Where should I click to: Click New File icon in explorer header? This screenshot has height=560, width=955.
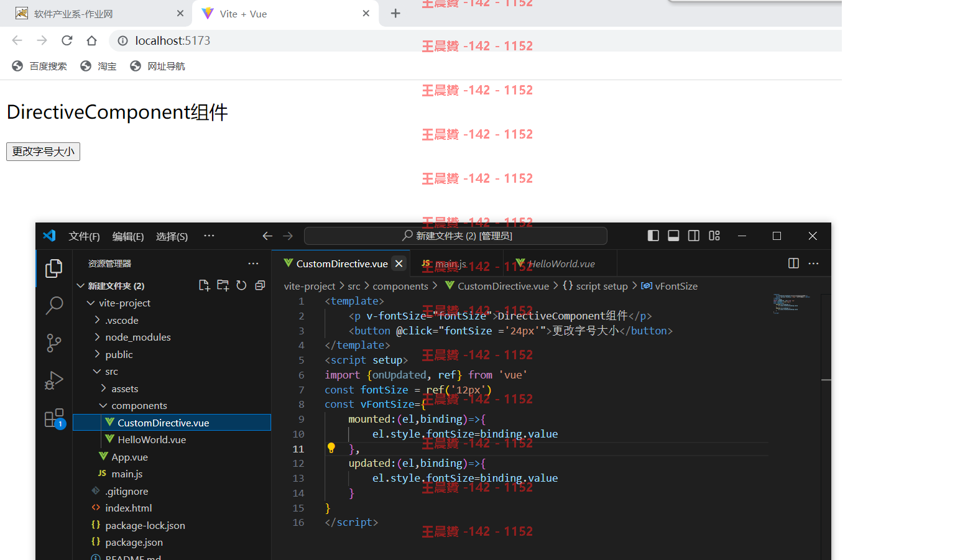[204, 285]
